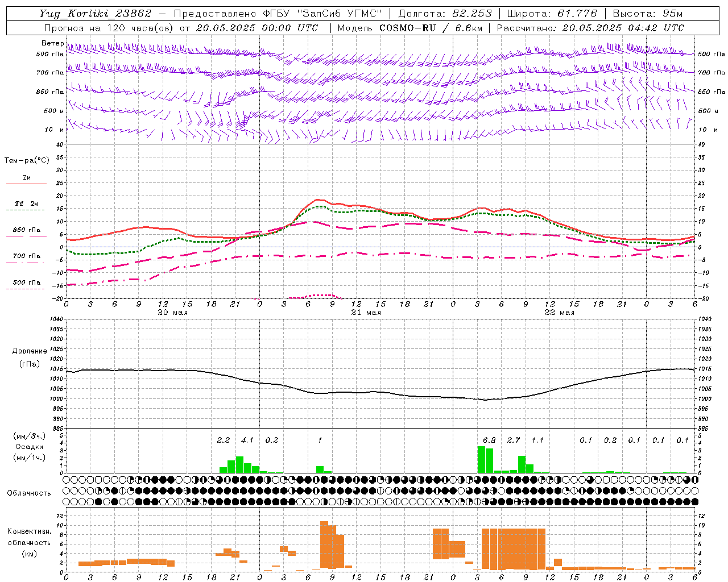Click the Давление panel label
Viewport: 728px width, 582px height.
30,351
